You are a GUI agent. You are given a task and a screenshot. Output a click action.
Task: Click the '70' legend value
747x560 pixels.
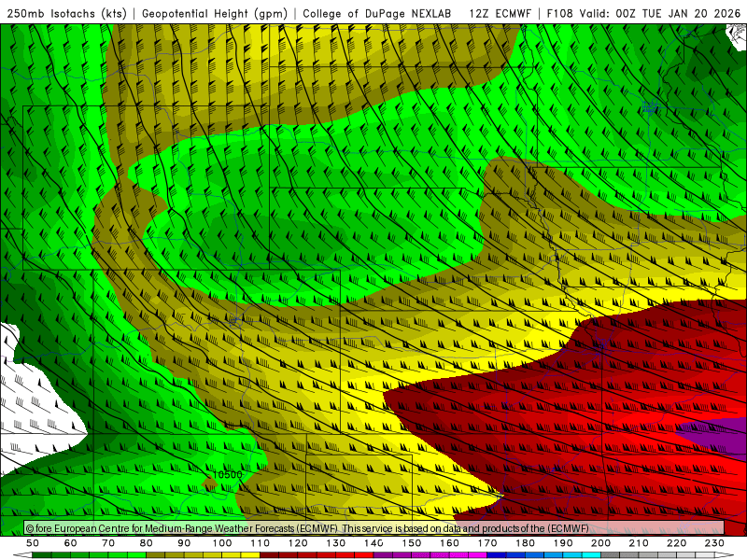[x=108, y=543]
